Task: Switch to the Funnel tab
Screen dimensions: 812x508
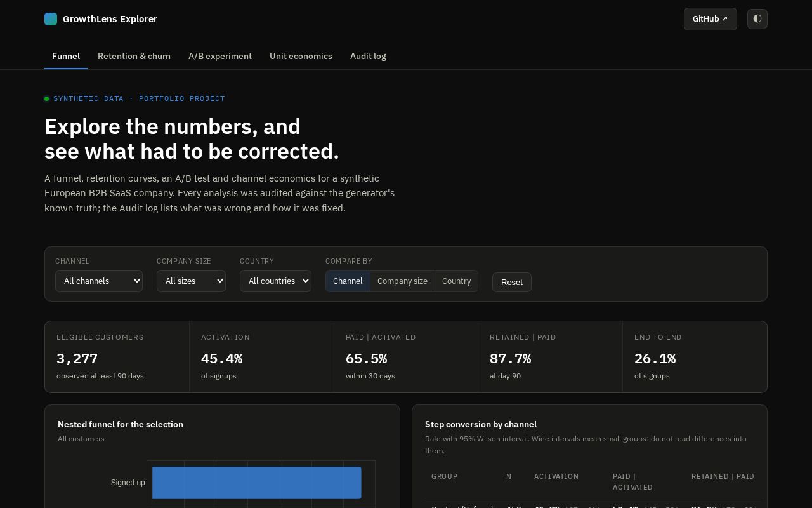Action: point(66,56)
